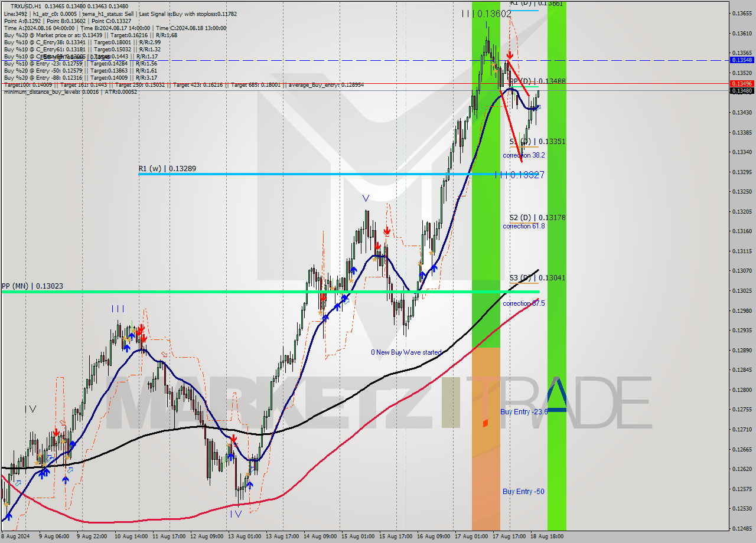
Task: Click the 'R1 (w) | 0.13289' resistance label
Action: point(167,169)
